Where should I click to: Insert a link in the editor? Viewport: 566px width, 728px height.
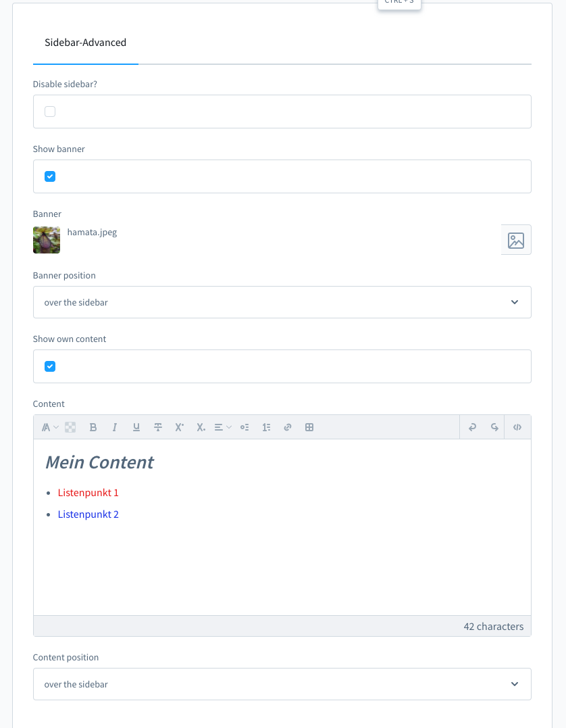(x=288, y=427)
